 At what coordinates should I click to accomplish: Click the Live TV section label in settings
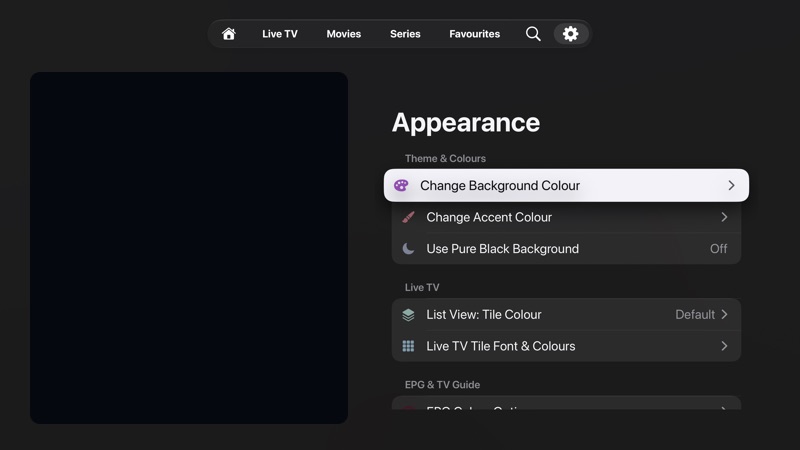(422, 287)
